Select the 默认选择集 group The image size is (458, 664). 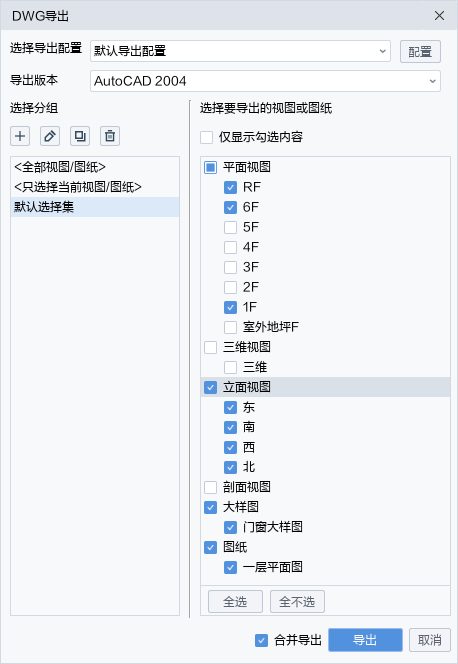[95, 207]
